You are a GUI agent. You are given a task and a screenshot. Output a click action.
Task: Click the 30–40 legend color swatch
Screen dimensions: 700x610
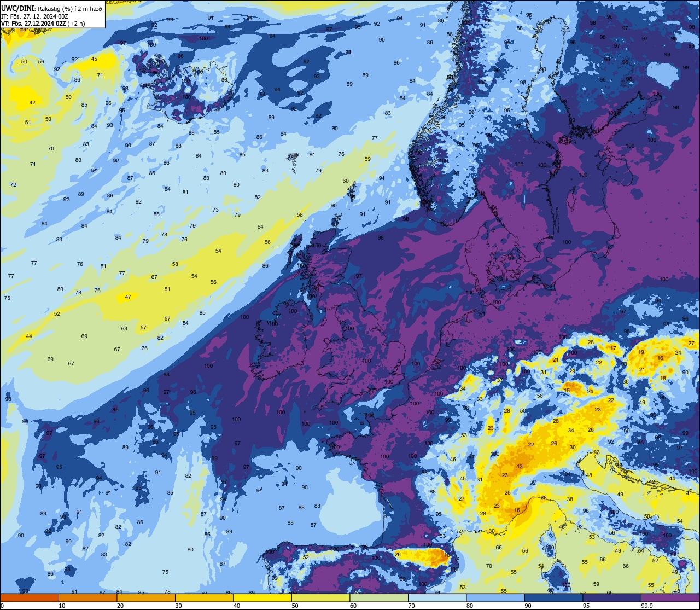(x=204, y=598)
